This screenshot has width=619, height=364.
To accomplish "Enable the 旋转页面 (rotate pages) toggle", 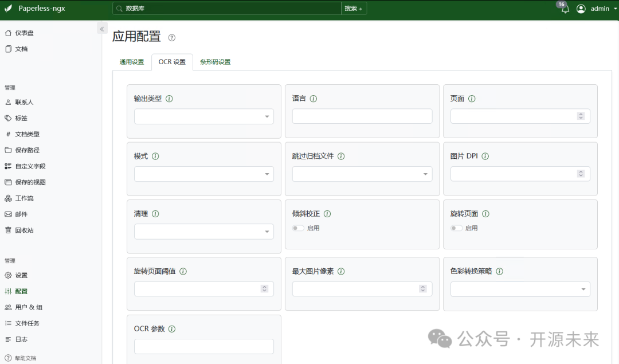I will click(456, 228).
